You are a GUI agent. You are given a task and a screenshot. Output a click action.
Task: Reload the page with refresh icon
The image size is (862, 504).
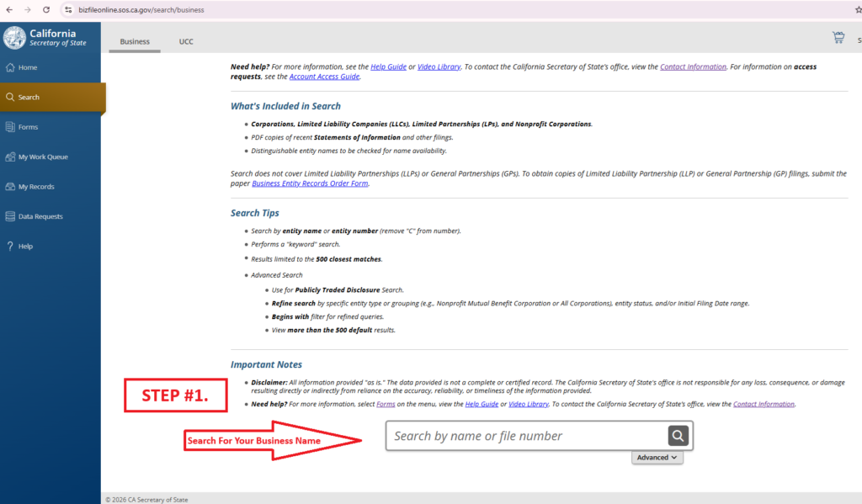tap(46, 10)
